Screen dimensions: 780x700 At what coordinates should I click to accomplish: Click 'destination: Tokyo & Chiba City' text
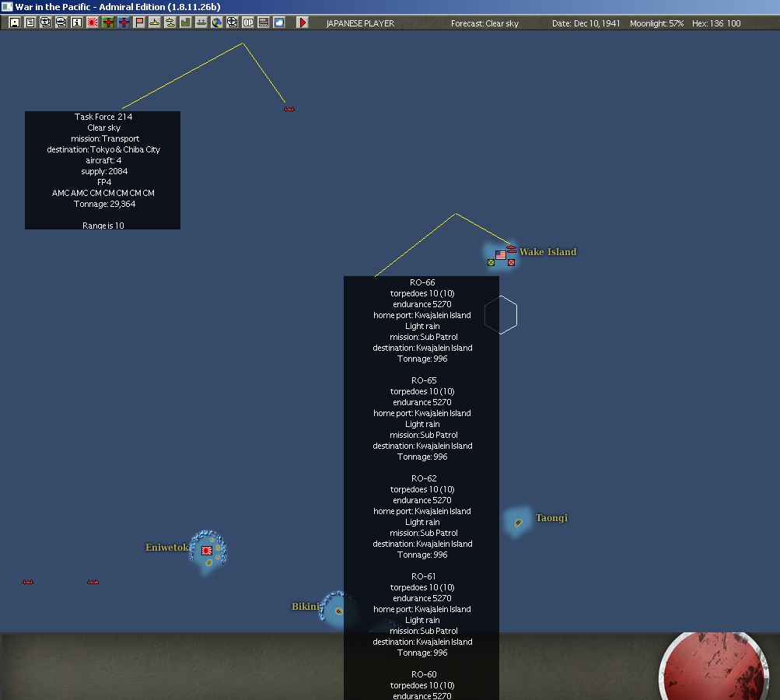pyautogui.click(x=103, y=149)
